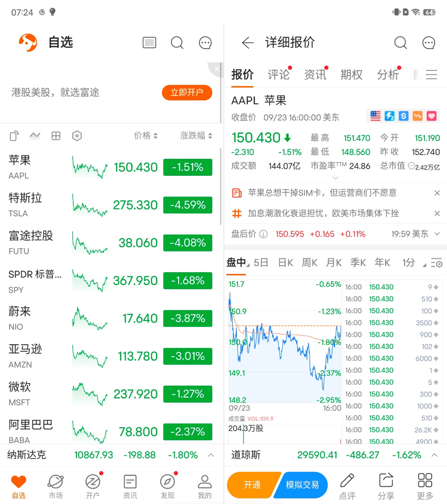The width and height of the screenshot is (447, 504).
Task: Tap the 立即开户 open account button
Action: tap(187, 93)
